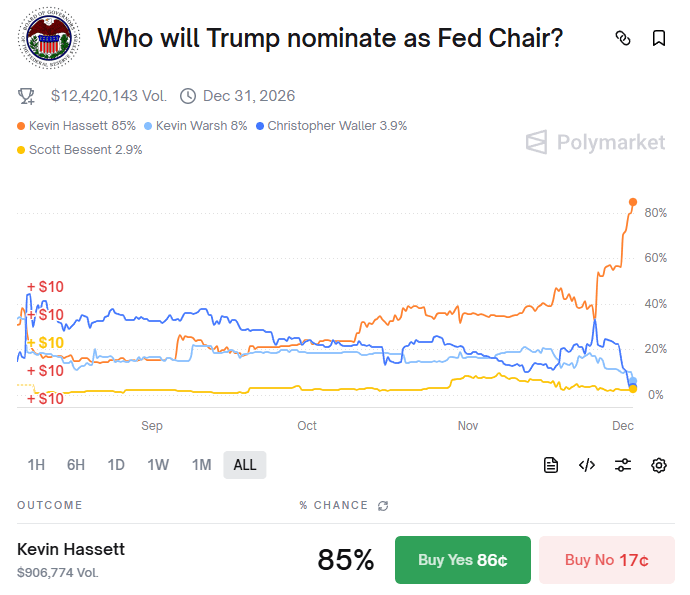Viewport: 690px width, 595px height.
Task: Switch chart to 1D range
Action: [116, 465]
